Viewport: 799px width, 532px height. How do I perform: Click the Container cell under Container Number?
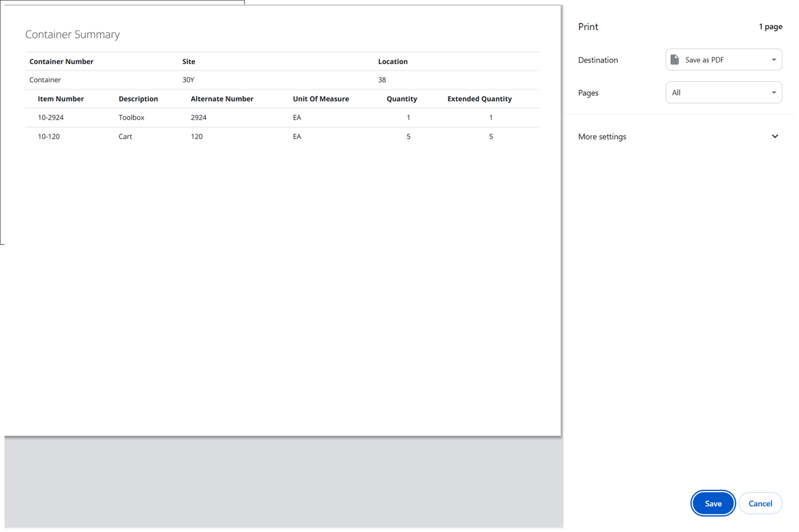pyautogui.click(x=45, y=80)
